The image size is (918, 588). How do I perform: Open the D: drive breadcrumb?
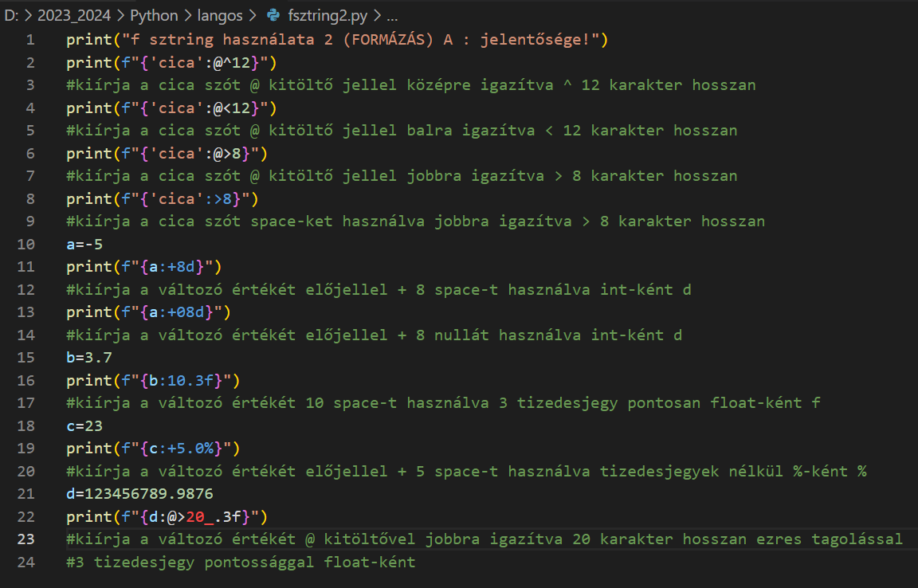coord(11,16)
